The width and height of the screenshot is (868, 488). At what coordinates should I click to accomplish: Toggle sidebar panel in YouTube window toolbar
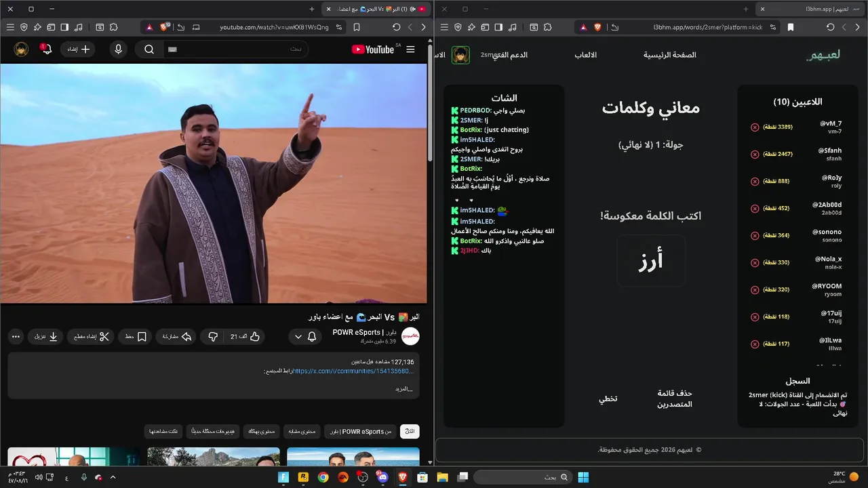click(64, 27)
